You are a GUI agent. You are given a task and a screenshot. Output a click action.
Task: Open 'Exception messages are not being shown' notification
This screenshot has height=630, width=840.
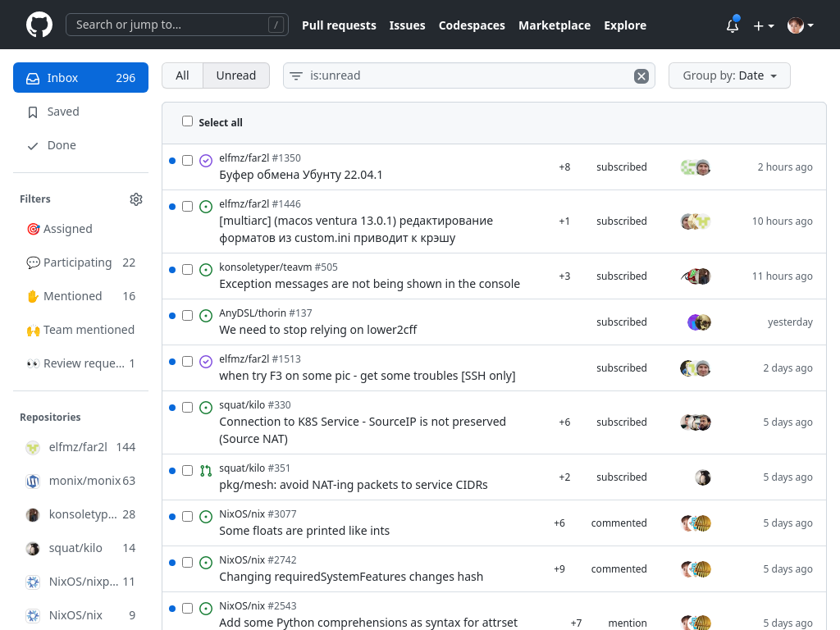(369, 284)
